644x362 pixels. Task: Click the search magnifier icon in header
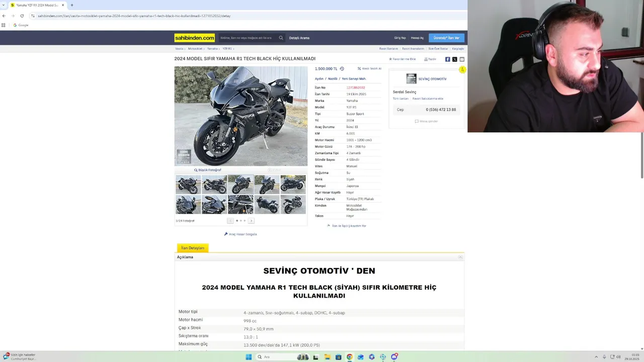[x=281, y=38]
